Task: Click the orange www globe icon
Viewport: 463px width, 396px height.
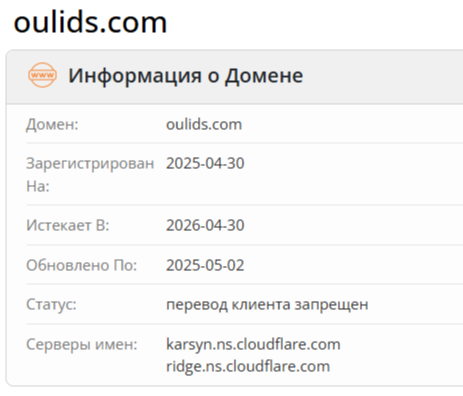Action: 42,75
